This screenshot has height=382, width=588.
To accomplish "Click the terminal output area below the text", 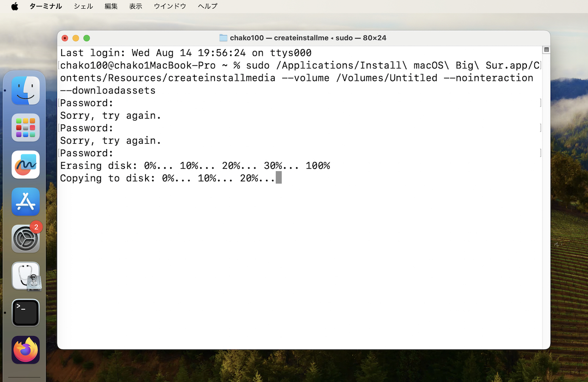I will tap(299, 266).
